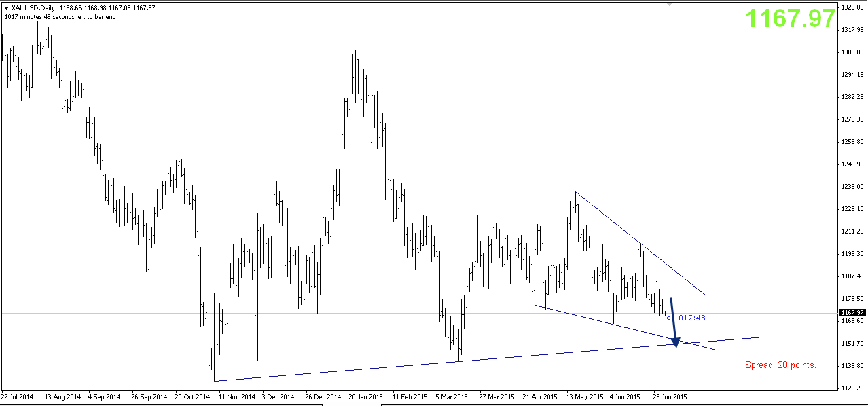Click the 1128.25 price axis label
This screenshot has width=868, height=406.
852,388
